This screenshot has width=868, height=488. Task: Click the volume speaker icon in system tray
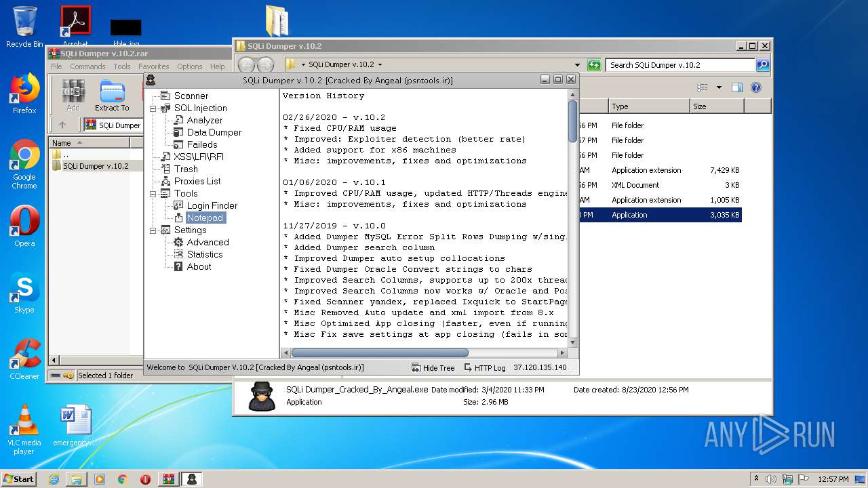click(x=770, y=479)
